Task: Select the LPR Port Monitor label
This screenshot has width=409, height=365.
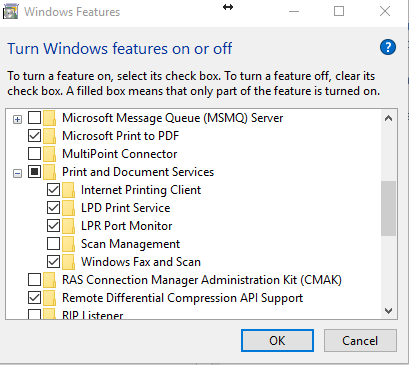Action: coord(127,226)
